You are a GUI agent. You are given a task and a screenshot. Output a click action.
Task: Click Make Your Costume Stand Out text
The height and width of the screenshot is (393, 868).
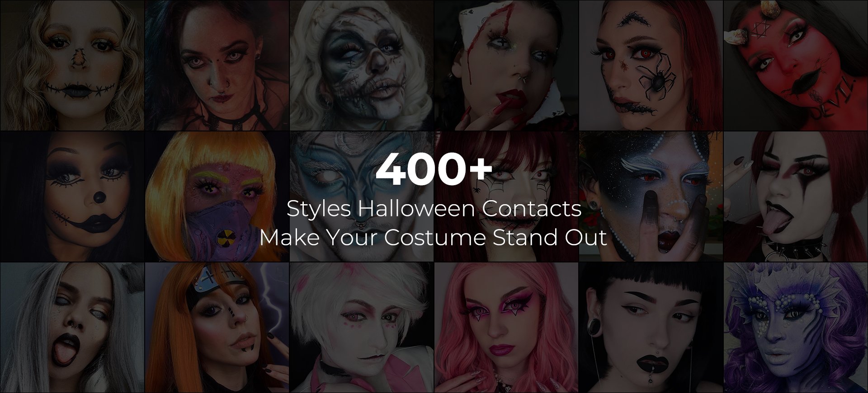pos(433,238)
